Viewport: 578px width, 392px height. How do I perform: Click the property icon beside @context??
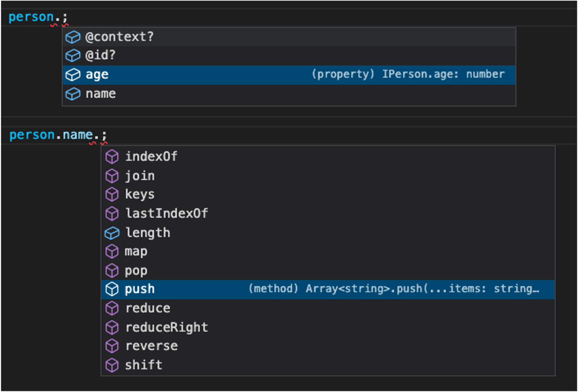(x=73, y=37)
